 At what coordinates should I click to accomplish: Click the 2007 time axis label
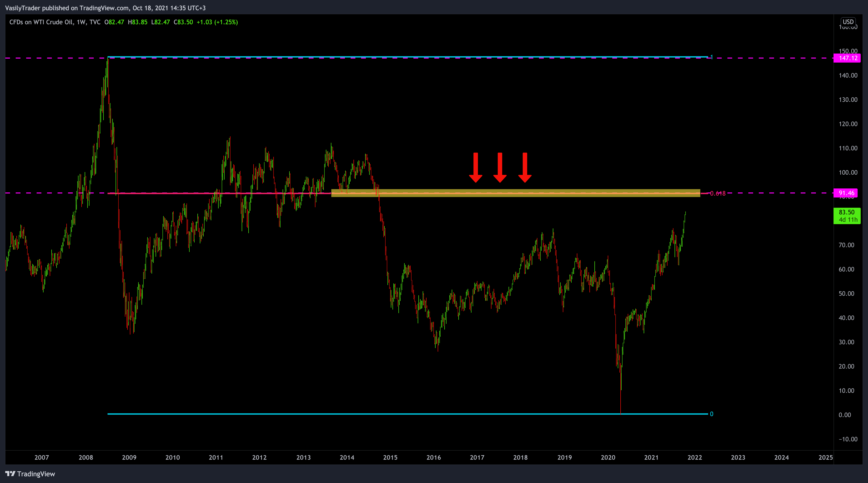[41, 457]
